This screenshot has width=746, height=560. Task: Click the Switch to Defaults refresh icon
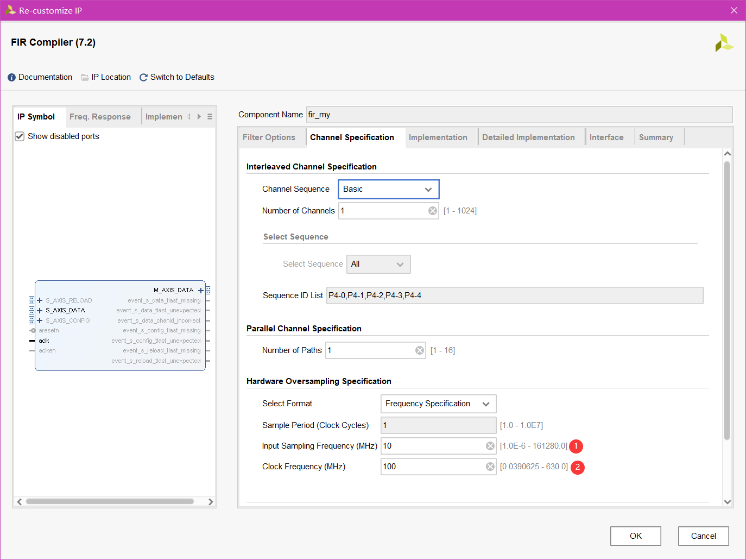143,78
